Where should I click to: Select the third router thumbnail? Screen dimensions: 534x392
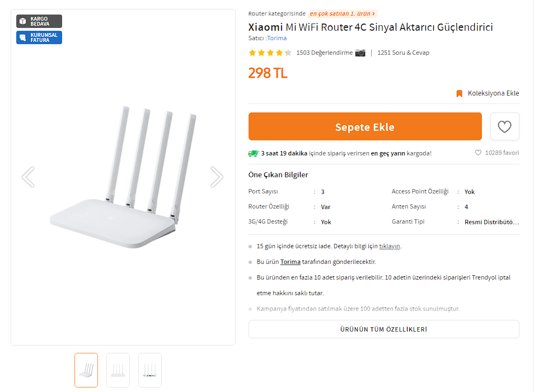click(150, 370)
